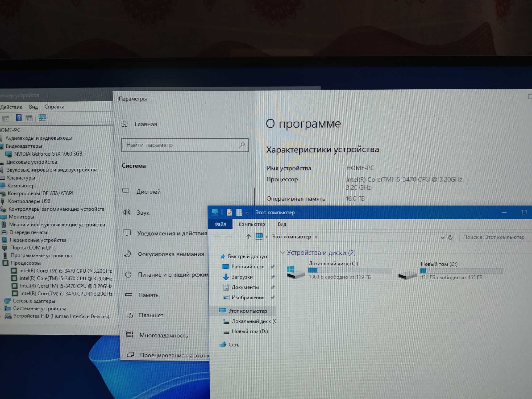
Task: Open Проецирование на этот компьютер settings
Action: [174, 355]
